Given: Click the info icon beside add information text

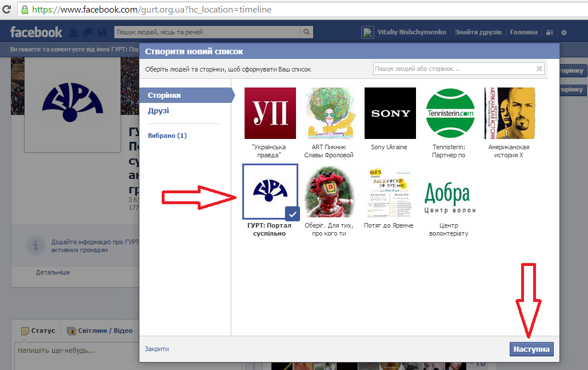Looking at the screenshot, I should coord(35,246).
